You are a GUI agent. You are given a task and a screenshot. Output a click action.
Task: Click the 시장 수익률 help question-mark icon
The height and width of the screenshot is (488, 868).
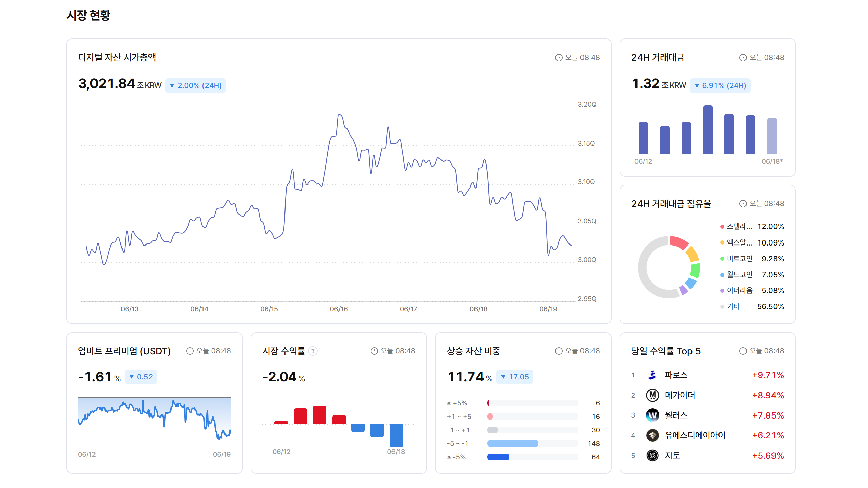click(313, 351)
